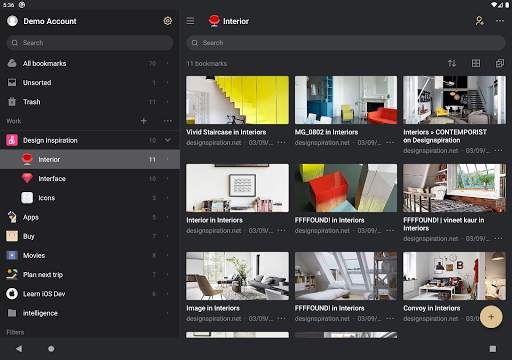
Task: Tap Android recent apps button
Action: click(x=493, y=349)
